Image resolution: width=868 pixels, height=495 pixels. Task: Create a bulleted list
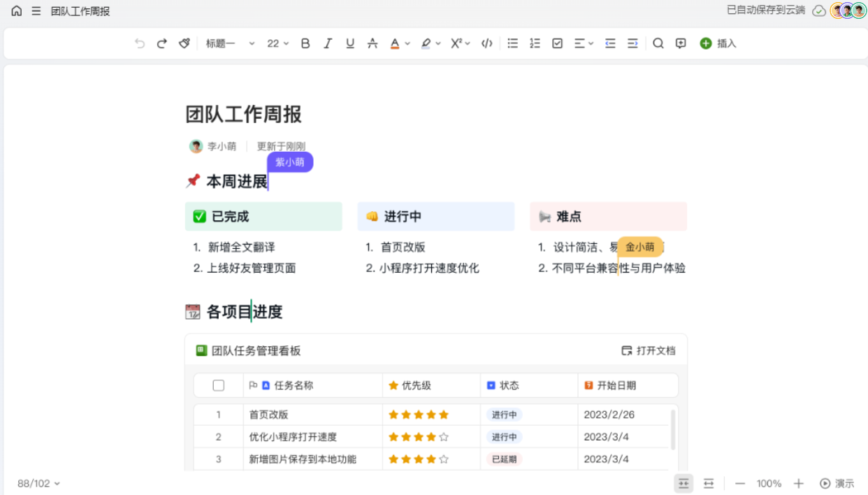click(513, 43)
